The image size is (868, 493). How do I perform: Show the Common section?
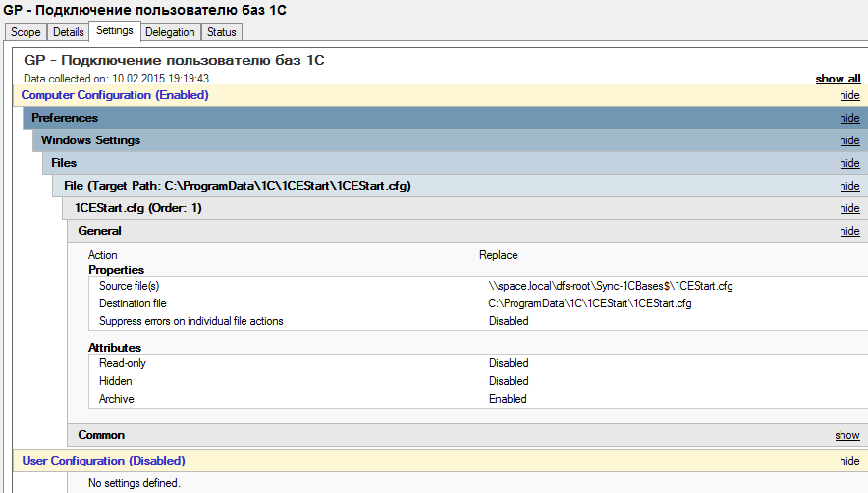(847, 435)
